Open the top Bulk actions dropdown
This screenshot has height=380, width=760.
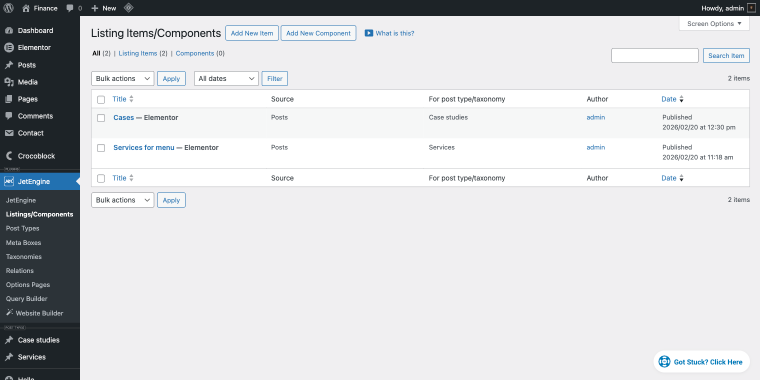tap(123, 79)
